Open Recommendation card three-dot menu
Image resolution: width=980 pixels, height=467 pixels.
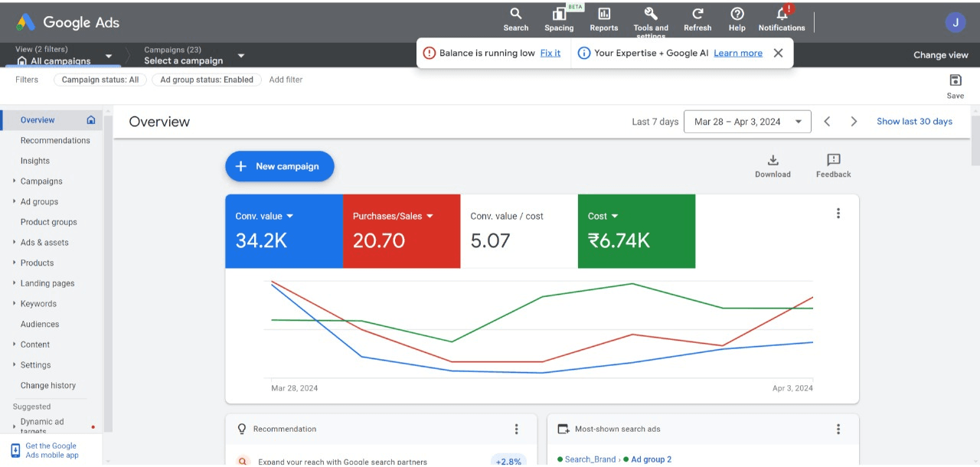[x=516, y=429]
